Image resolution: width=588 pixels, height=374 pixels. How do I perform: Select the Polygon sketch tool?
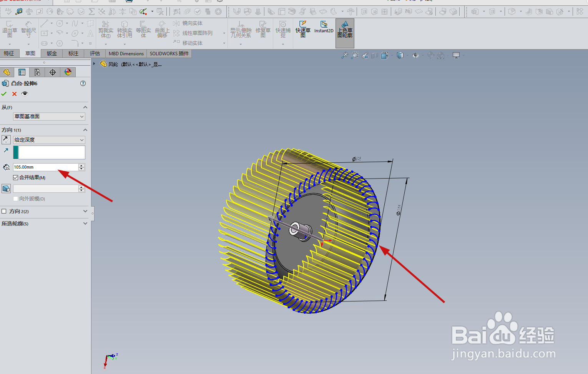[60, 43]
